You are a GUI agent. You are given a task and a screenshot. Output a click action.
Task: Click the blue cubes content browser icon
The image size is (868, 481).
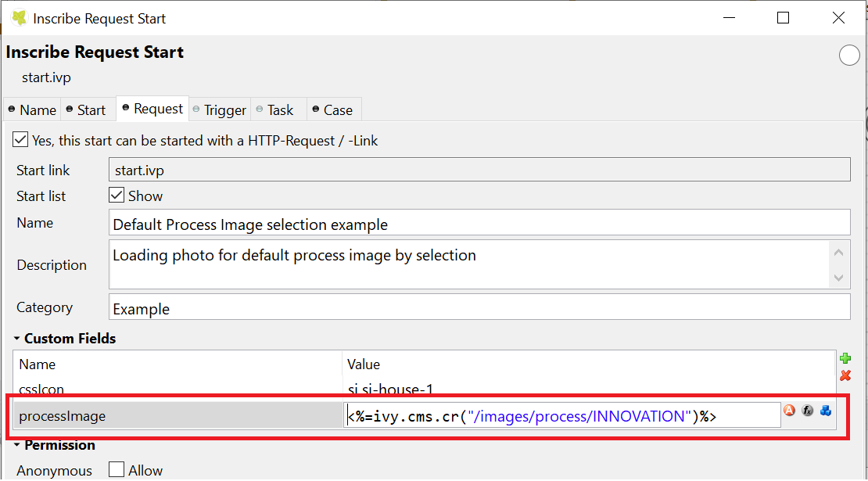click(x=826, y=411)
